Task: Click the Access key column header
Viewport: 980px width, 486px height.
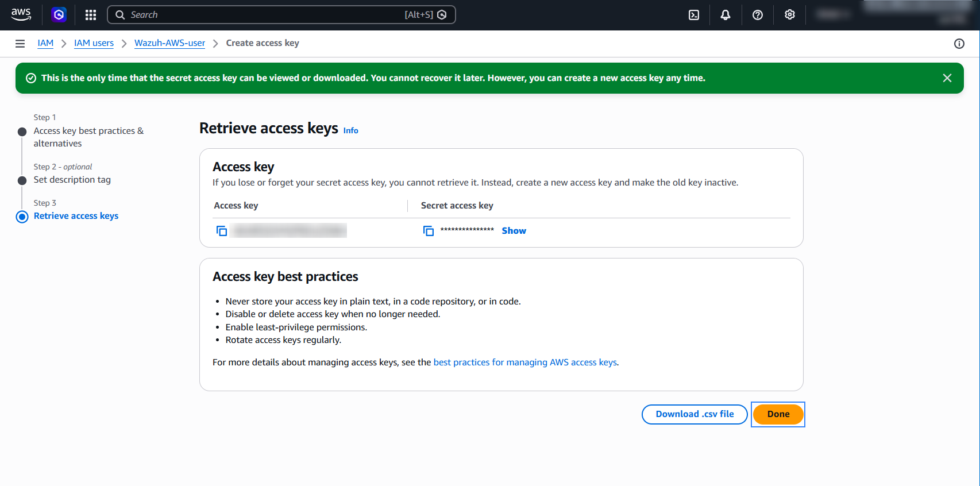Action: coord(236,206)
